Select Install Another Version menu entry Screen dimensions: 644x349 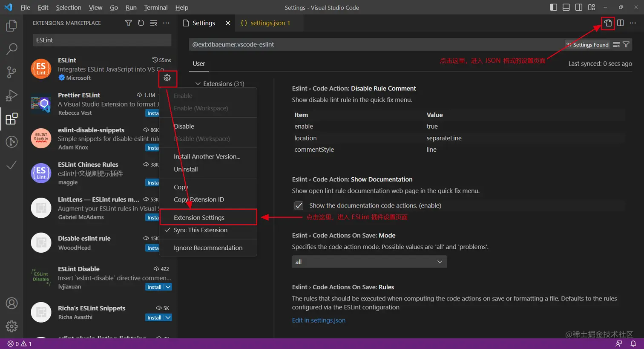coord(208,156)
